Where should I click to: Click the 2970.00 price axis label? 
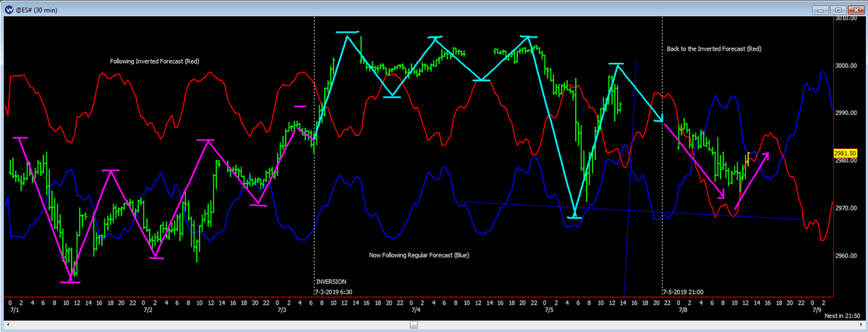(847, 209)
